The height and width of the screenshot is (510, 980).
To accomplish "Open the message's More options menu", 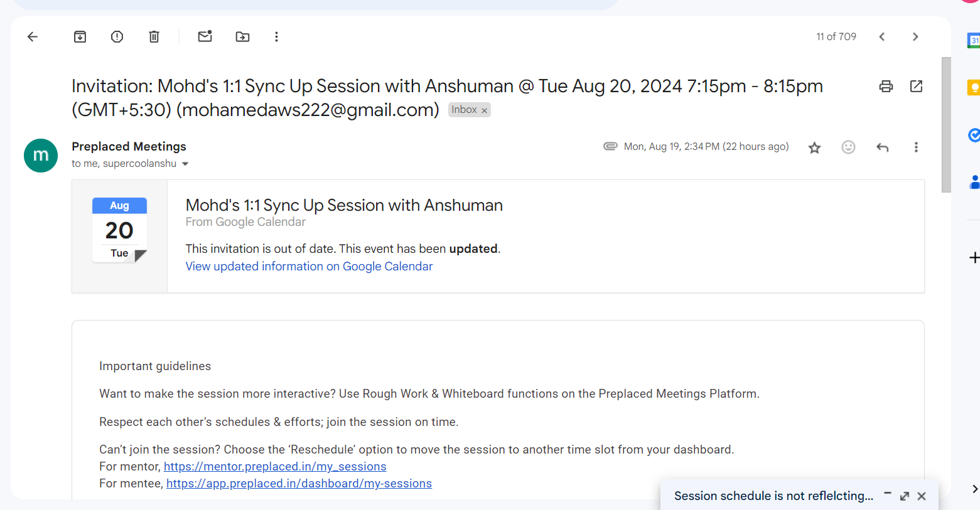I will point(916,147).
